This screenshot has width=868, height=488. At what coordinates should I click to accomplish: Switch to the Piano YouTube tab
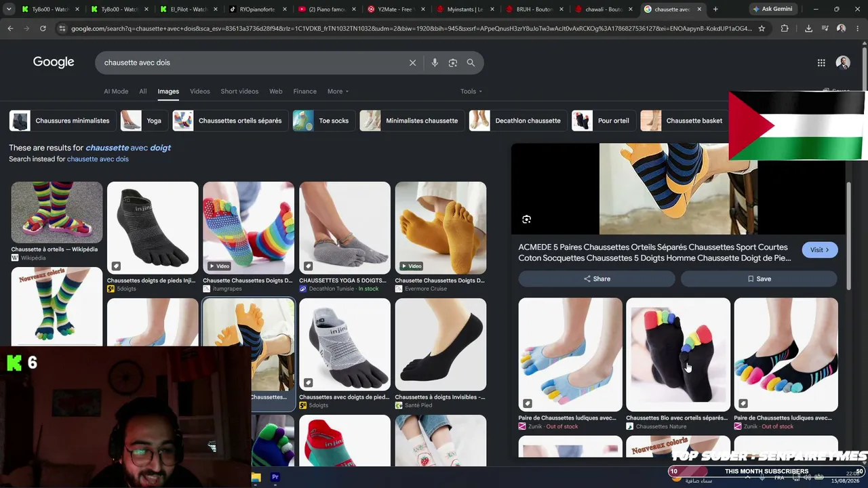(326, 9)
